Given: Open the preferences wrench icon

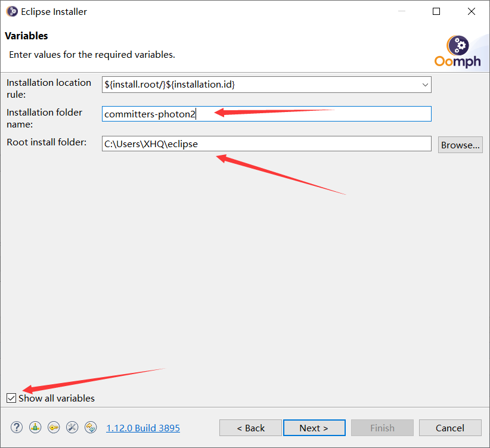Looking at the screenshot, I should click(72, 427).
